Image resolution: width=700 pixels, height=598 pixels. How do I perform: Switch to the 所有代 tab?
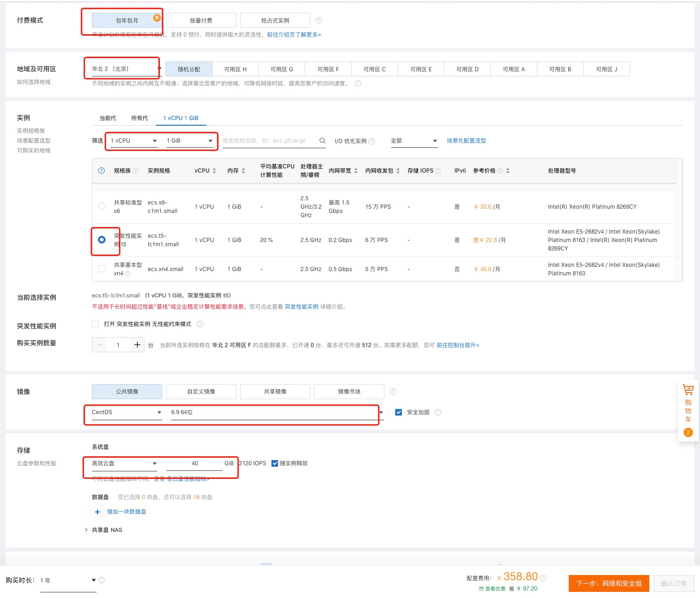coord(139,118)
